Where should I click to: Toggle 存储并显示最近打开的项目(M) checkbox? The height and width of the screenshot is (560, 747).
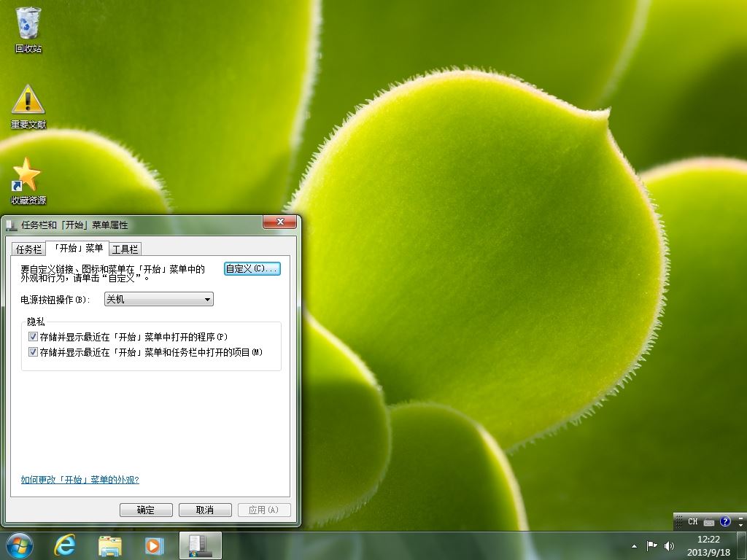coord(33,352)
